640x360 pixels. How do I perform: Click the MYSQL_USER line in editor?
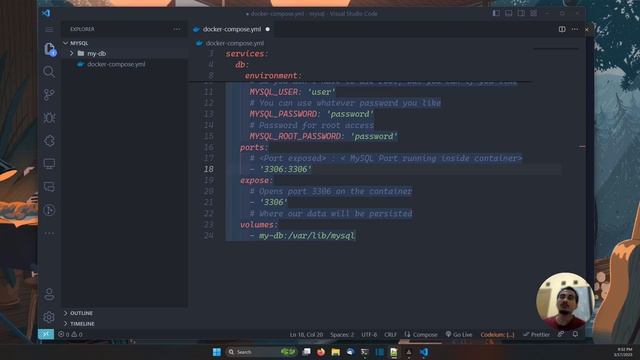pyautogui.click(x=292, y=92)
